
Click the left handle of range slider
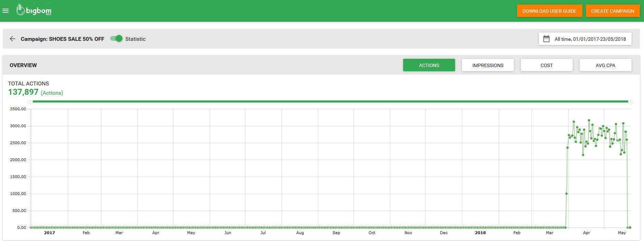point(30,101)
